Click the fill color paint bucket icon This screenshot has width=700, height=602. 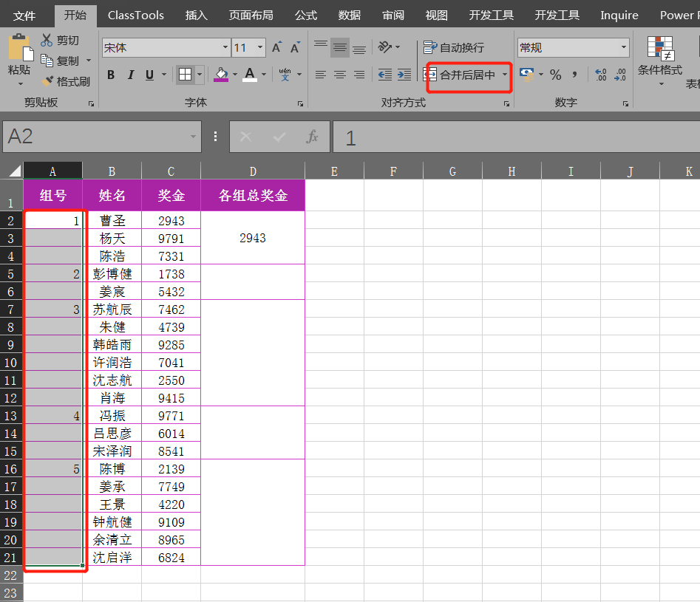click(x=221, y=75)
